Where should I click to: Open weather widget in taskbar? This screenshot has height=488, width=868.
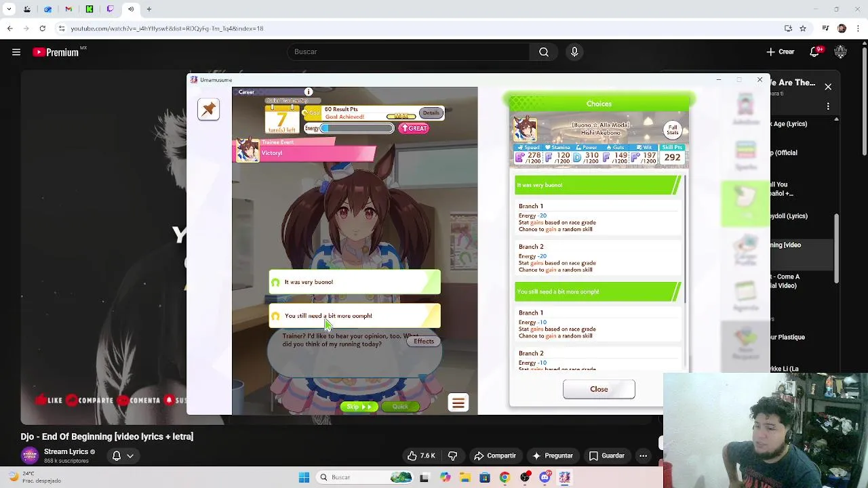[34, 477]
